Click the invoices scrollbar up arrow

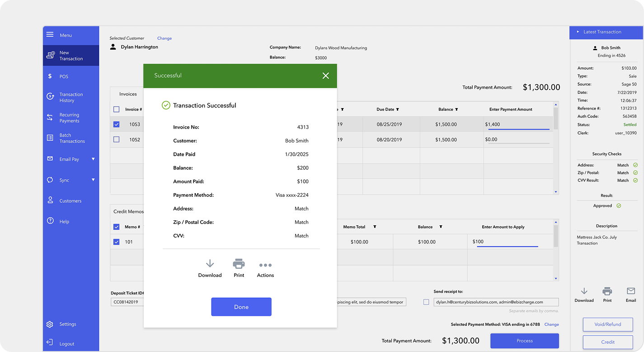click(556, 104)
